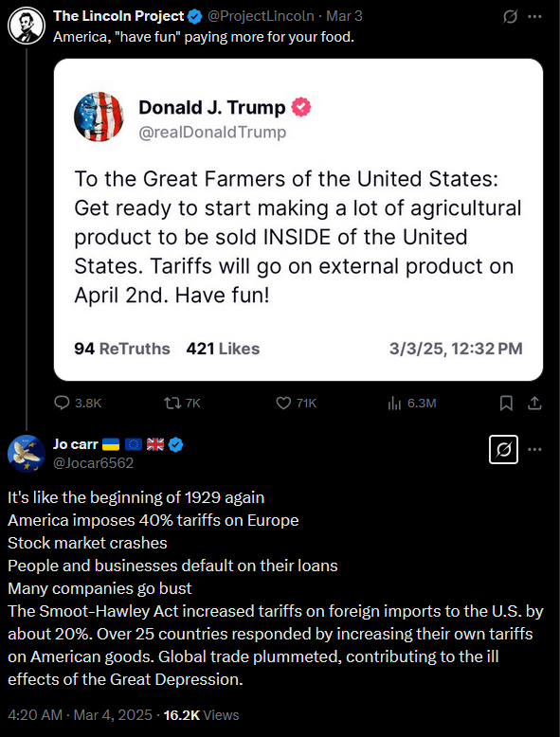The height and width of the screenshot is (737, 560).
Task: Open the embedded Trump Truth Social screenshot
Action: coord(298,220)
